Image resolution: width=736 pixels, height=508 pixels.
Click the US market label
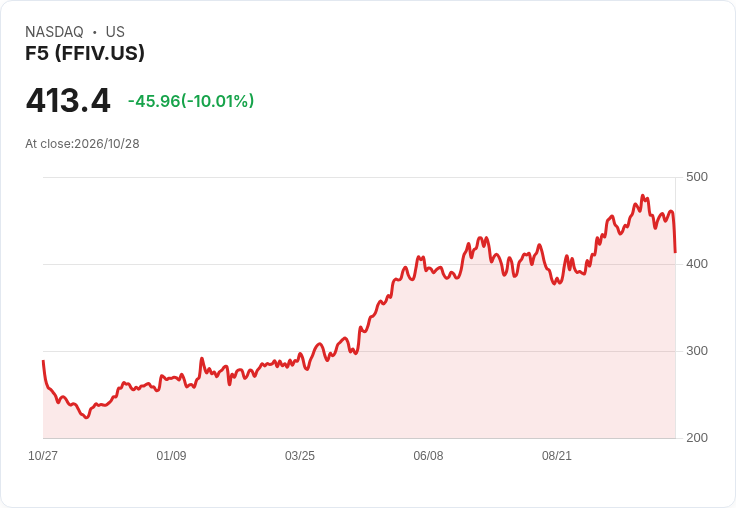point(115,32)
